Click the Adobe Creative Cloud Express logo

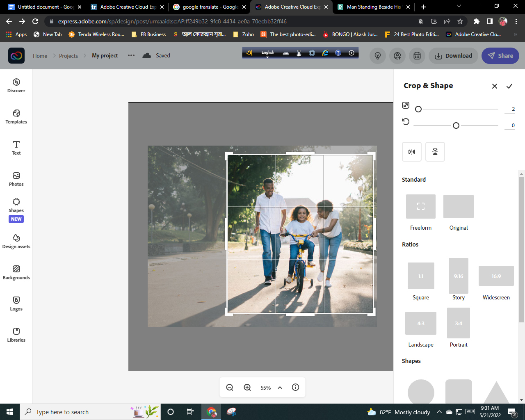(16, 55)
